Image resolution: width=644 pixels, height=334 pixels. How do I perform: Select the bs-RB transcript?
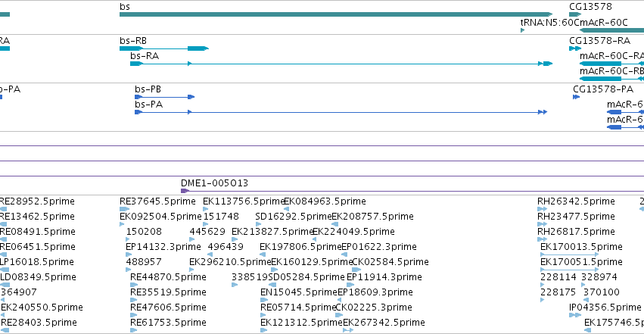[x=164, y=48]
